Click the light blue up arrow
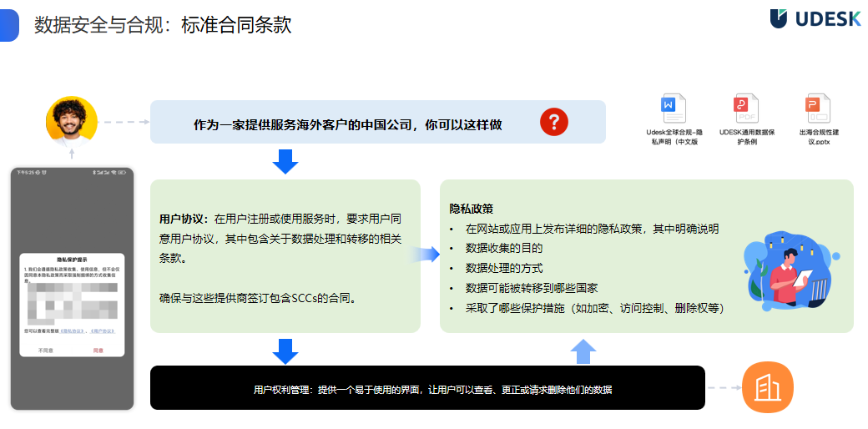The height and width of the screenshot is (429, 868). (584, 351)
